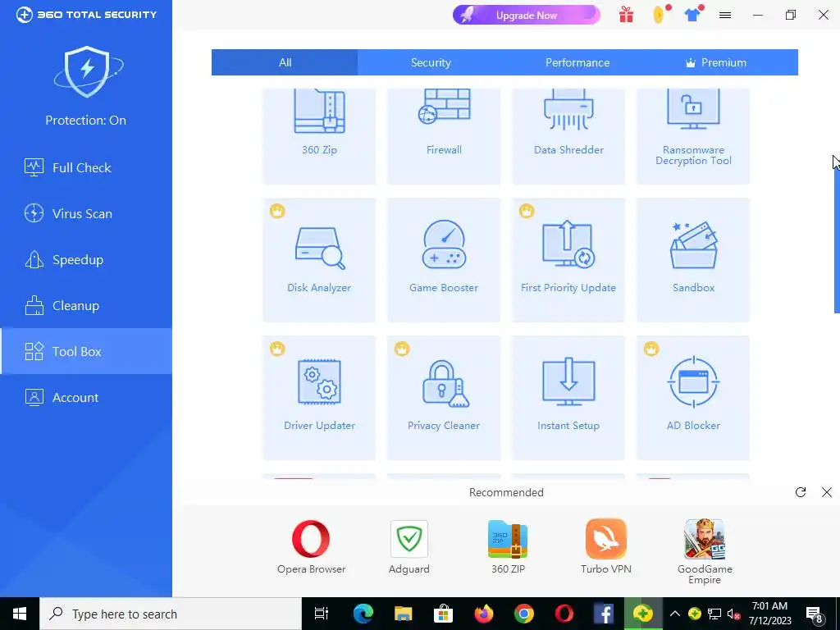This screenshot has width=840, height=630.
Task: Open the 360 Zip tool
Action: (319, 136)
